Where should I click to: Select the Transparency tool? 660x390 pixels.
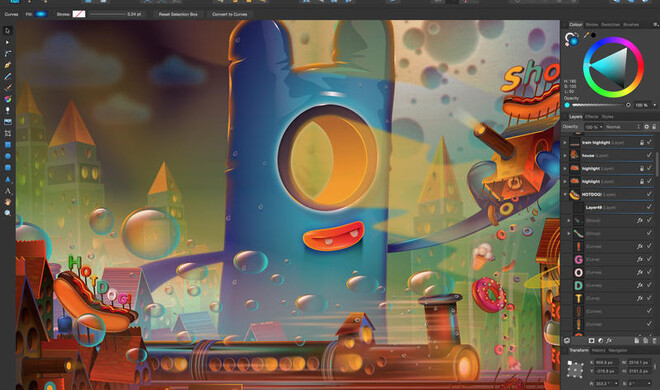tap(8, 111)
